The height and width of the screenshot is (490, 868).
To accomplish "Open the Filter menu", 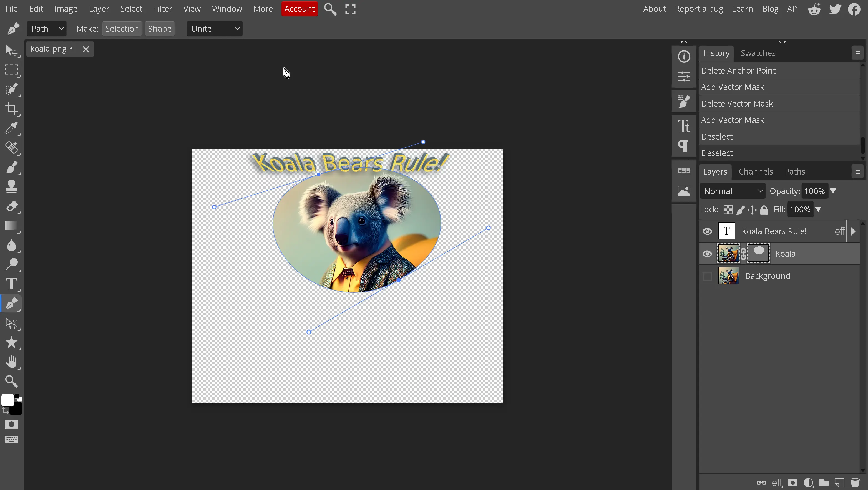I will pyautogui.click(x=163, y=9).
